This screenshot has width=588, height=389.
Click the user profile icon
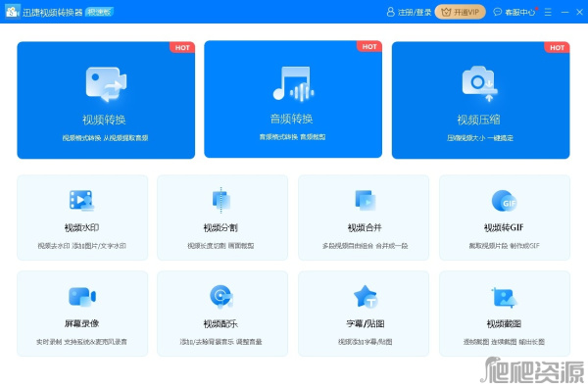390,12
